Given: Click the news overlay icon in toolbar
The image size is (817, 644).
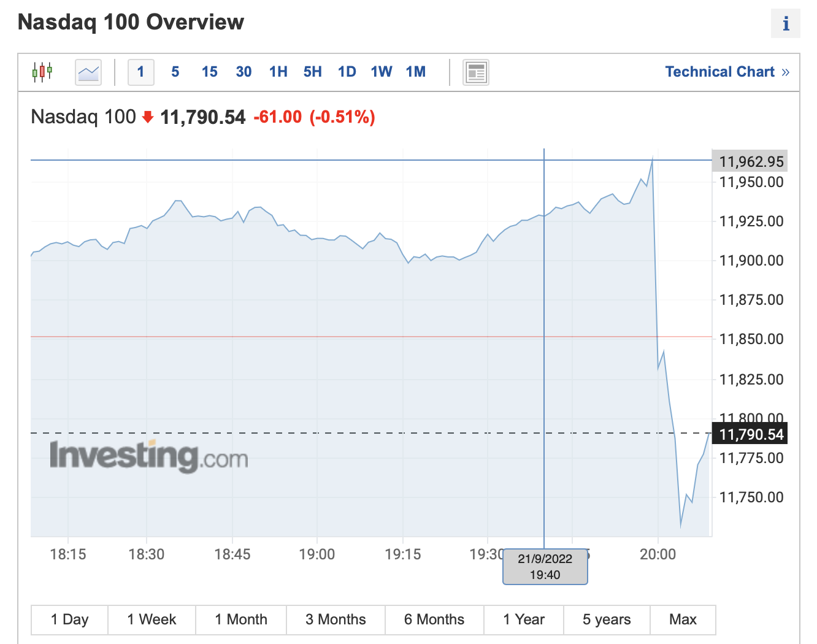Looking at the screenshot, I should click(x=476, y=72).
